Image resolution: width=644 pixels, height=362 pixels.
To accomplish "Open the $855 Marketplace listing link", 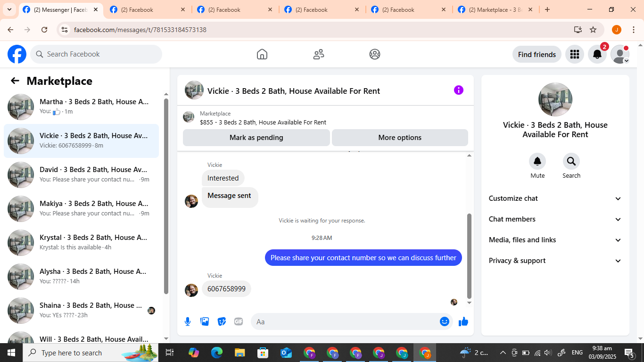I will tap(263, 122).
